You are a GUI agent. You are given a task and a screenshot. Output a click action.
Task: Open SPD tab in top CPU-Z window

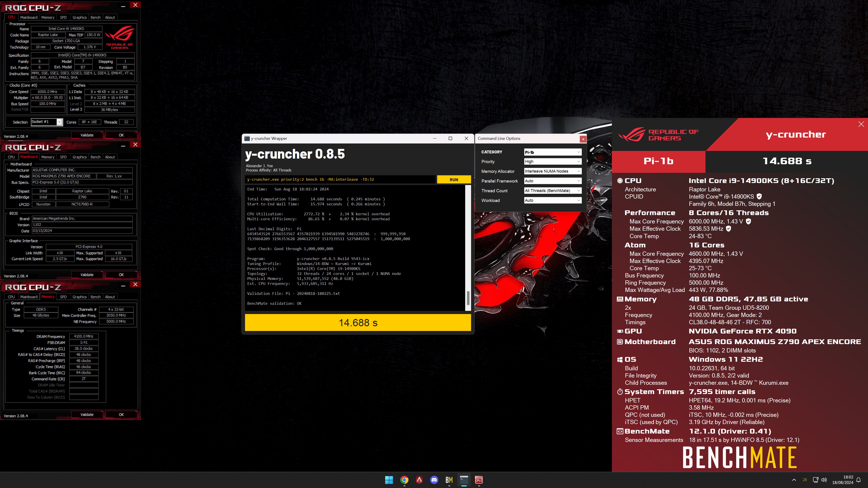point(63,17)
